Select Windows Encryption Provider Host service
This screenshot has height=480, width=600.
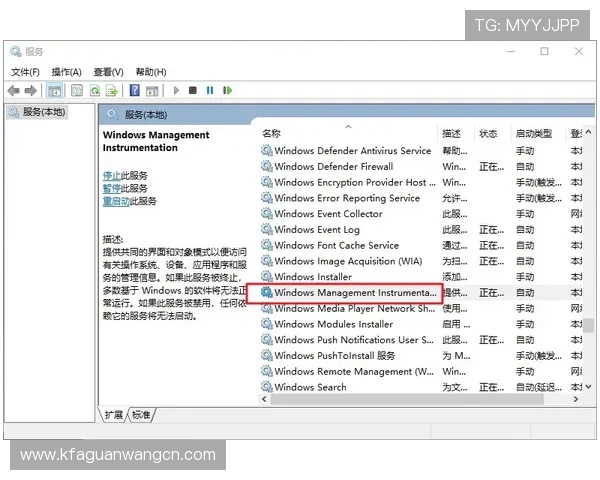pyautogui.click(x=355, y=182)
